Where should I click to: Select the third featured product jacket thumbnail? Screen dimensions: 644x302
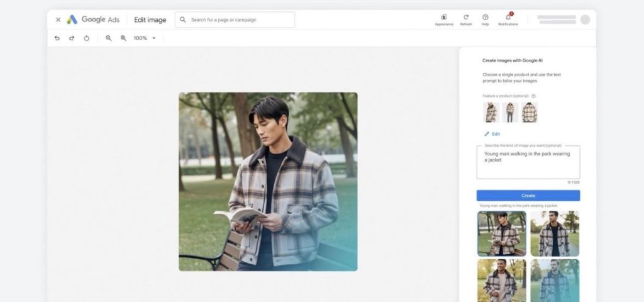tap(530, 113)
